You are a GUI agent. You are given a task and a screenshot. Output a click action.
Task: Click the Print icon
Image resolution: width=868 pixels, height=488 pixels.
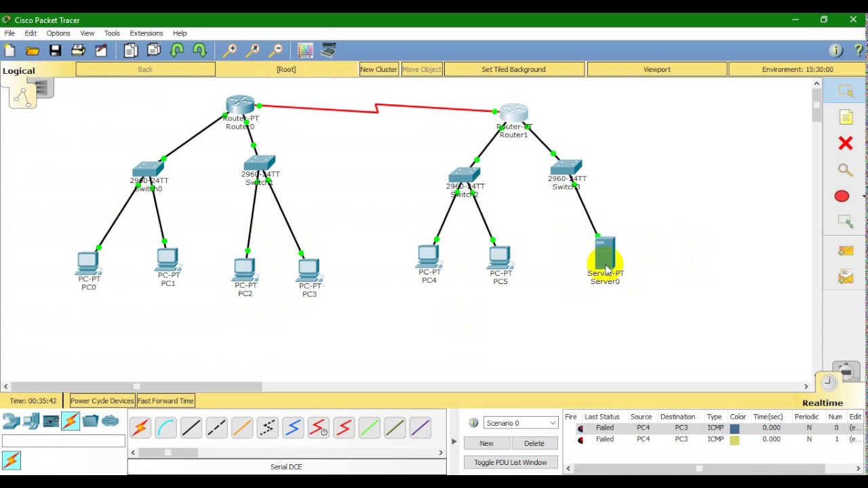click(78, 50)
